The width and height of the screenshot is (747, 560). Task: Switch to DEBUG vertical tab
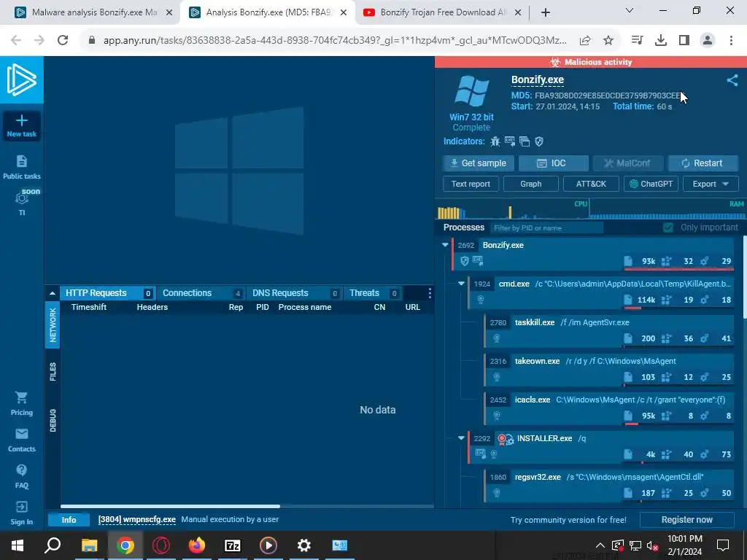coord(53,421)
